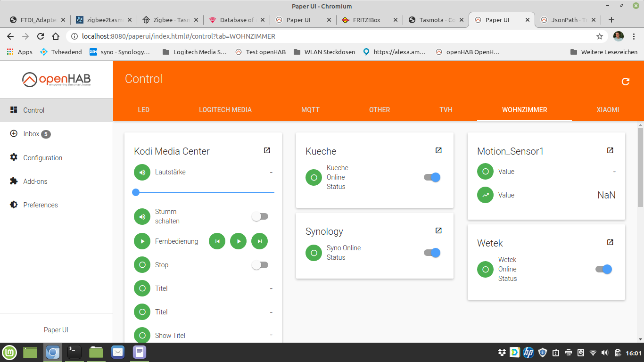Click the Fernbedienung play circle icon
644x362 pixels.
(x=142, y=241)
